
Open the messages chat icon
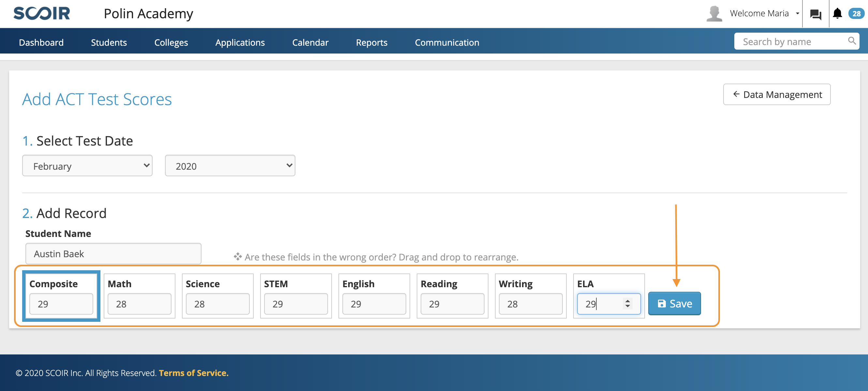(x=816, y=14)
